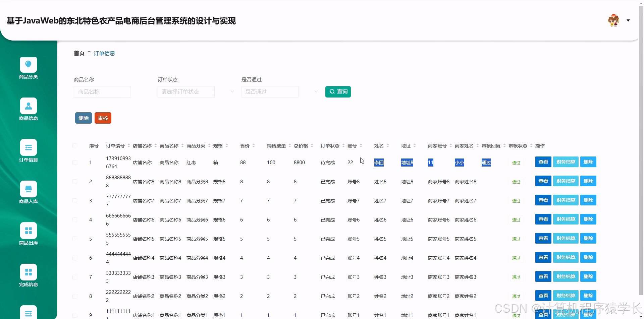
Task: Sort by 售价 column arrows
Action: pos(253,146)
